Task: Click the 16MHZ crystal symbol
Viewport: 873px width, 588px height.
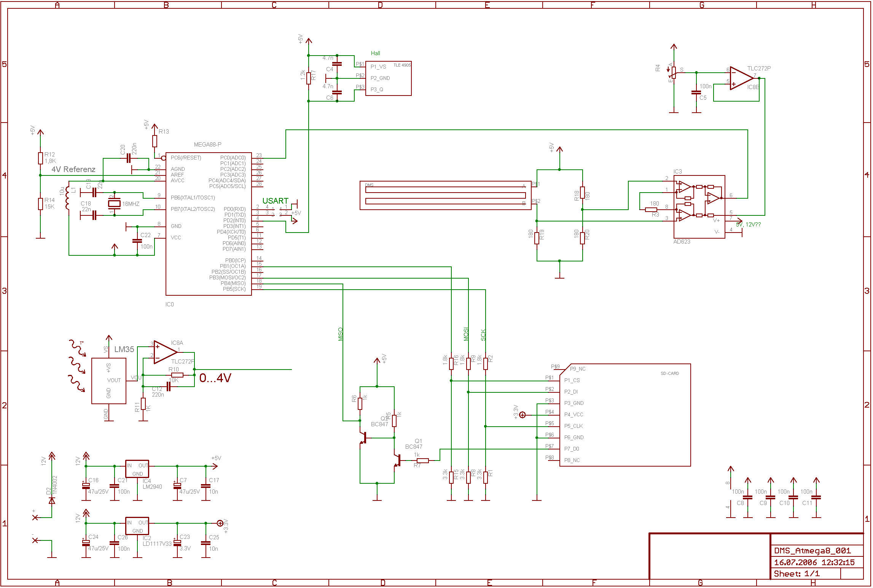Action: pos(114,204)
